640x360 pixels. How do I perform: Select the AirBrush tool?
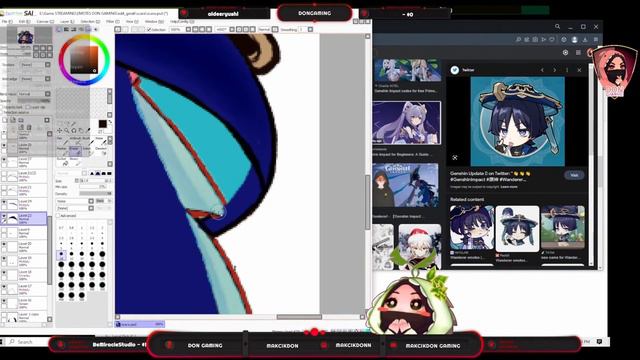75,141
